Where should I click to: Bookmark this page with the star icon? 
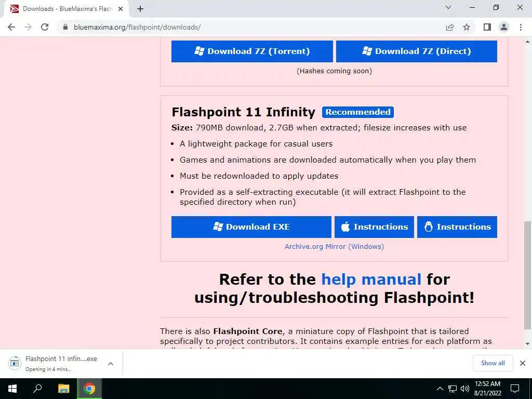pos(467,27)
